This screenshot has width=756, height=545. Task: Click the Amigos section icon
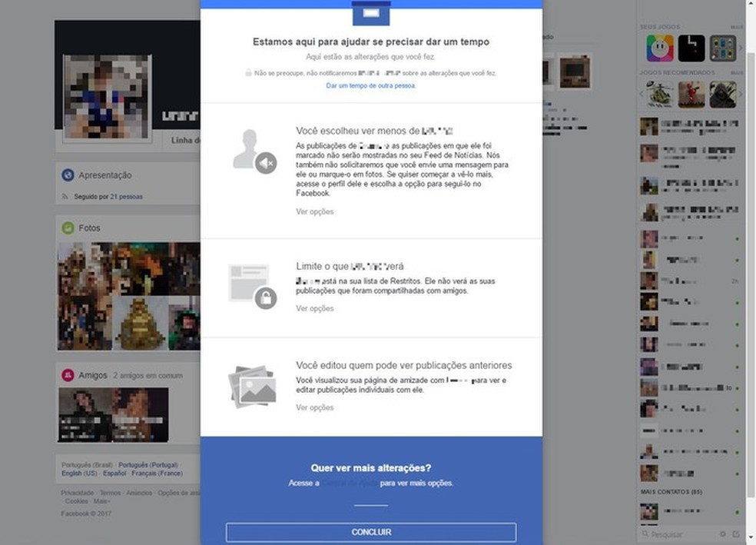tap(68, 375)
